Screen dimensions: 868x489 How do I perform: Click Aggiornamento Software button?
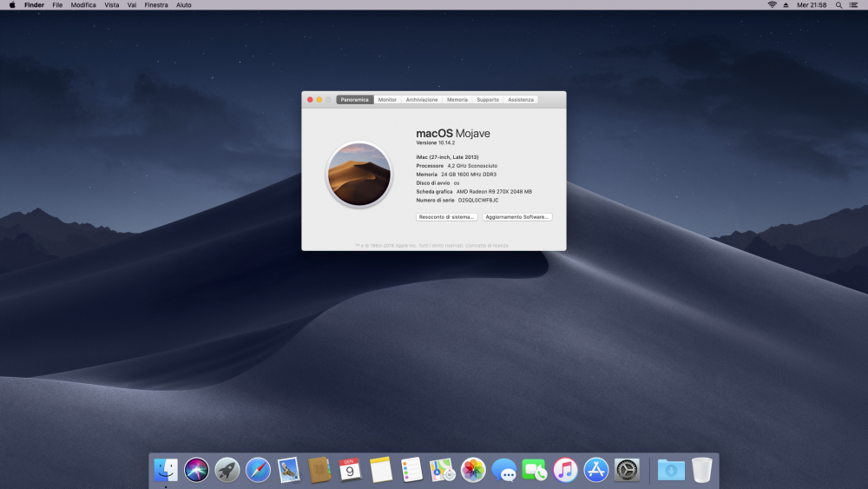(517, 217)
